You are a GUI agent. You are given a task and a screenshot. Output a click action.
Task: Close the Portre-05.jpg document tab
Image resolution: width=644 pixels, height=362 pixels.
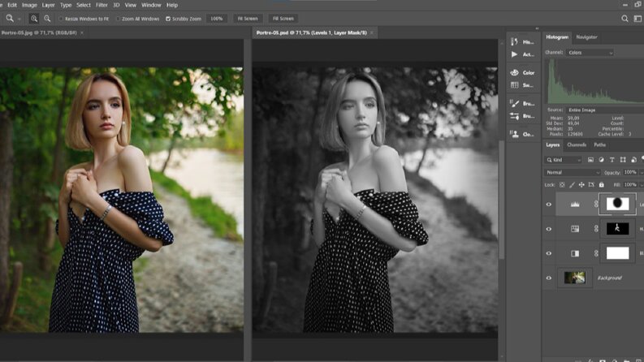[82, 32]
